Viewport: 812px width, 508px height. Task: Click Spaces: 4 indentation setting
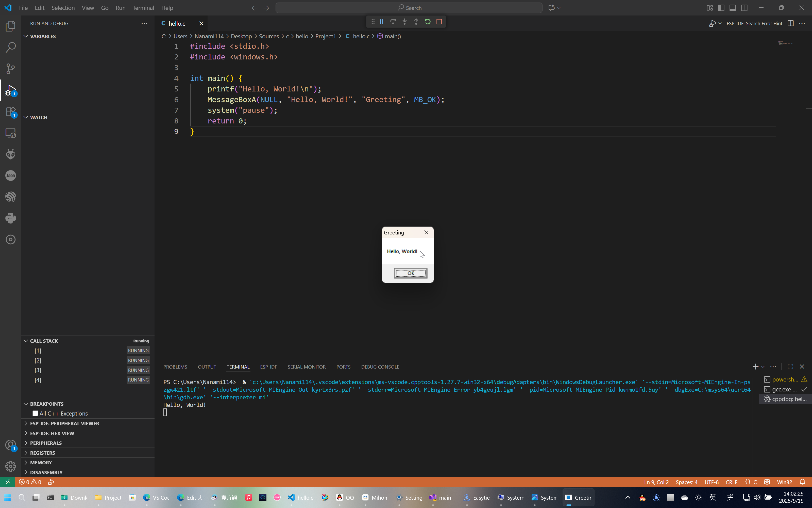(686, 482)
